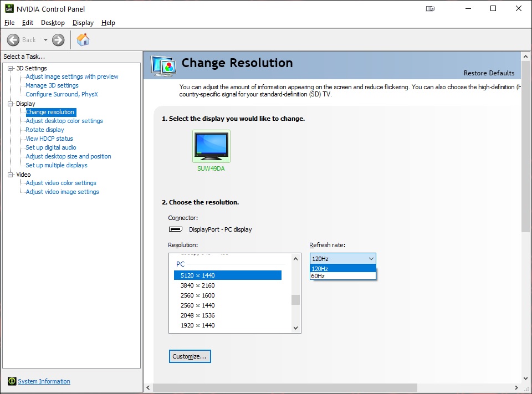Click the Forward arrow icon
Image resolution: width=532 pixels, height=394 pixels.
tap(58, 40)
